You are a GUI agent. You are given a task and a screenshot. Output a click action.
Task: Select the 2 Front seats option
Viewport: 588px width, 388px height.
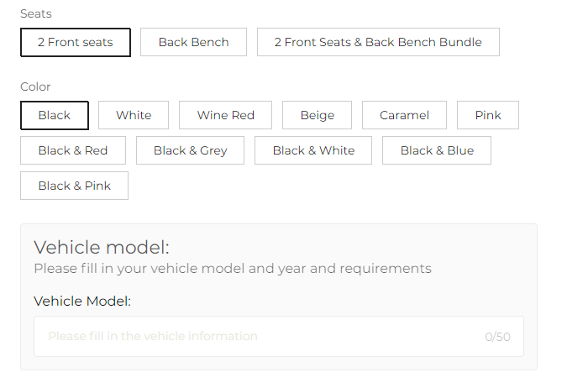pyautogui.click(x=76, y=42)
